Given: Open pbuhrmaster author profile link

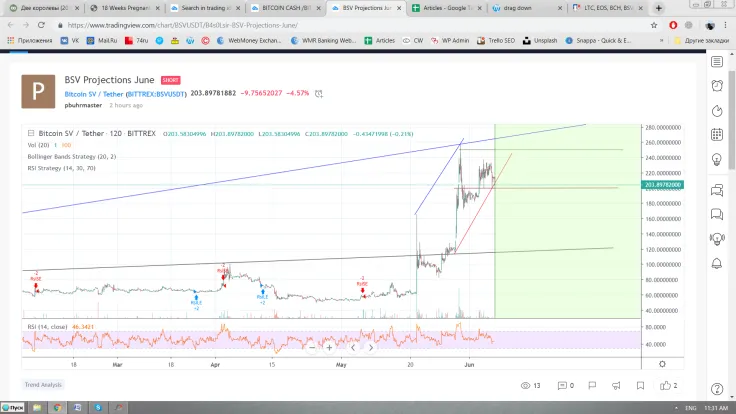Looking at the screenshot, I should pyautogui.click(x=83, y=105).
